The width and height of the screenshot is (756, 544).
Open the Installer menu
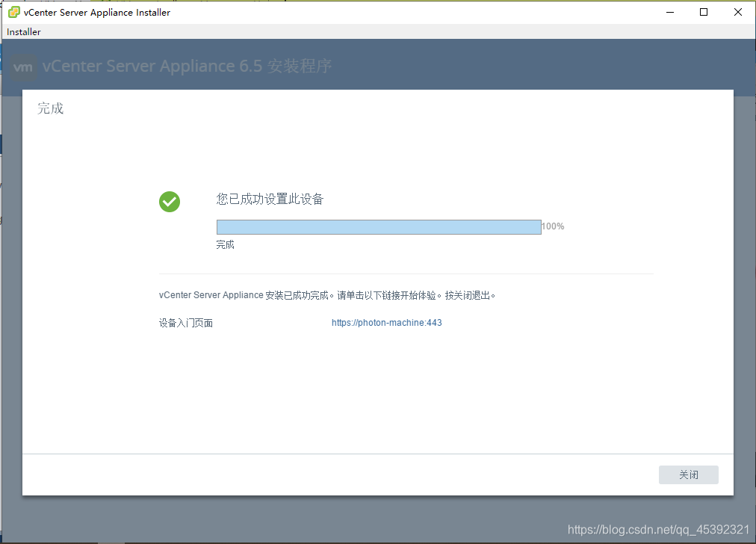(24, 32)
